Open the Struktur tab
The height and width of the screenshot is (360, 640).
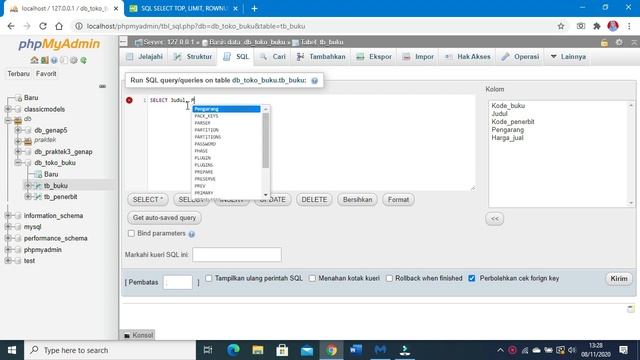tap(193, 57)
